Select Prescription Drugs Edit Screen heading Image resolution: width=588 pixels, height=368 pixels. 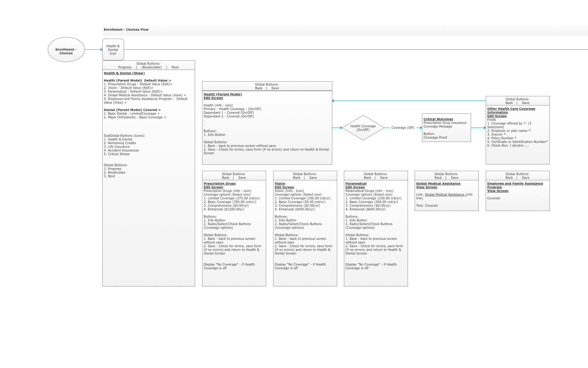(220, 184)
